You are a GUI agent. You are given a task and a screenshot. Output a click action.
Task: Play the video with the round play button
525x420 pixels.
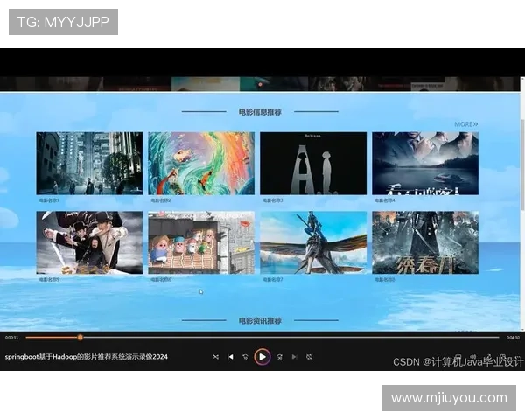point(262,357)
